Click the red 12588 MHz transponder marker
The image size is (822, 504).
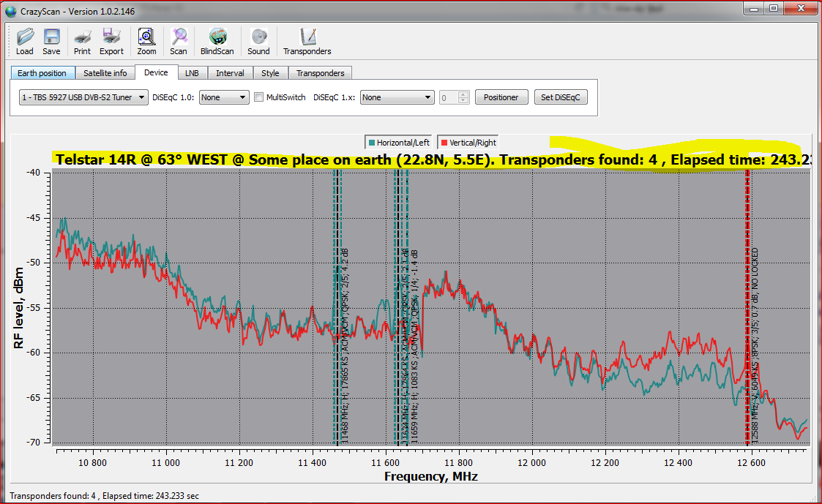tap(747, 307)
